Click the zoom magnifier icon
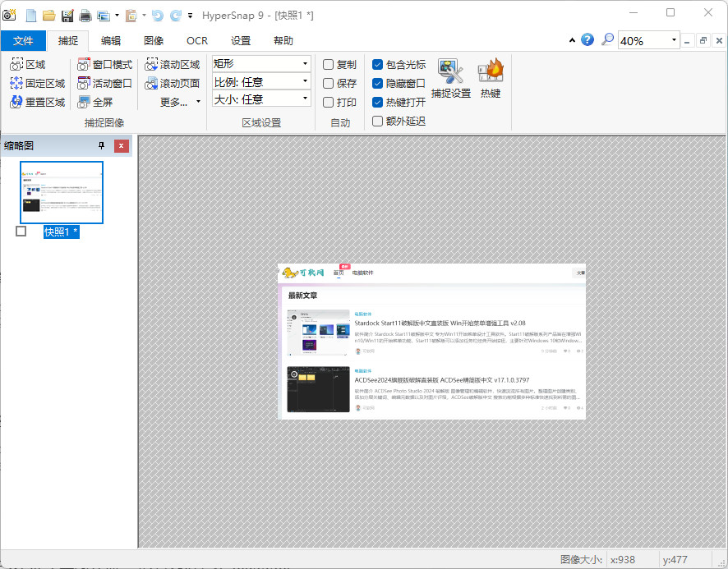728x569 pixels. [607, 39]
